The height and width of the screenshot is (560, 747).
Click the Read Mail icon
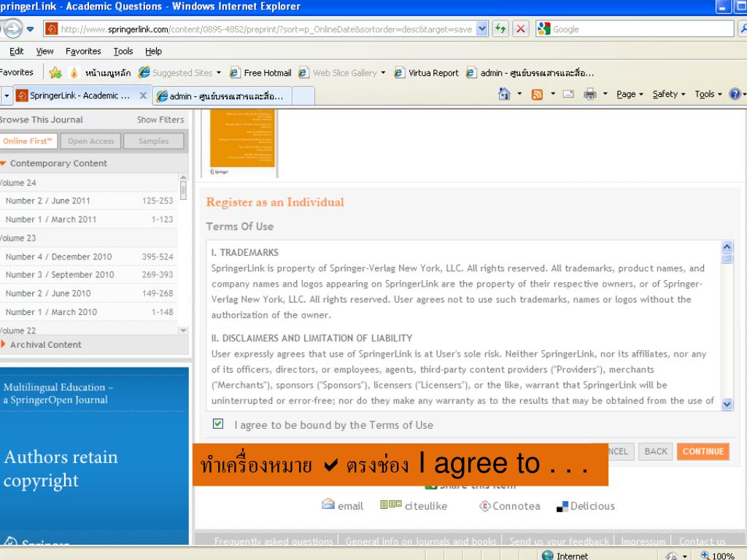[x=568, y=94]
